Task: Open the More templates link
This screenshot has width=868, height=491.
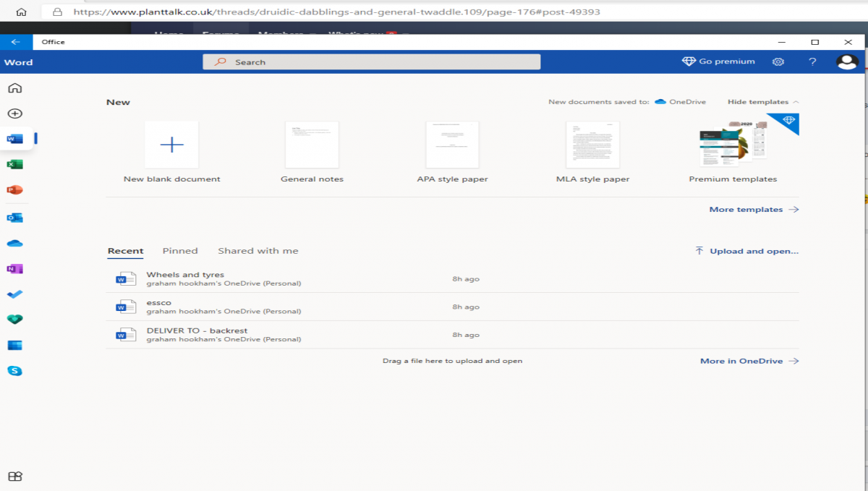Action: (754, 210)
